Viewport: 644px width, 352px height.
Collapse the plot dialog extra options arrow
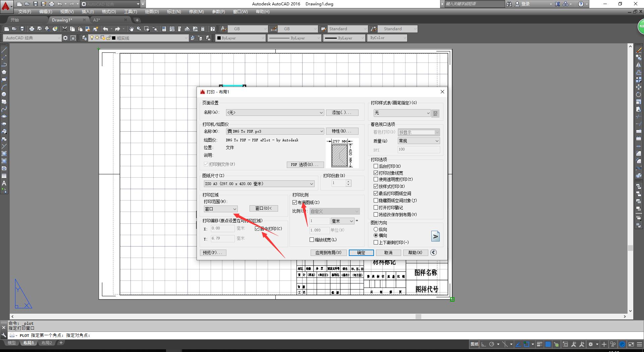click(x=433, y=253)
